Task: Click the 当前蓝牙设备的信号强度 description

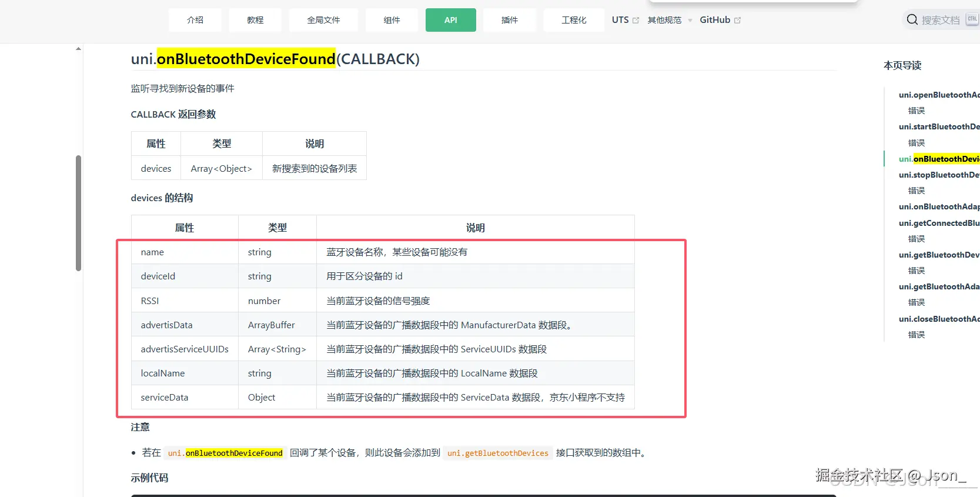Action: coord(378,301)
